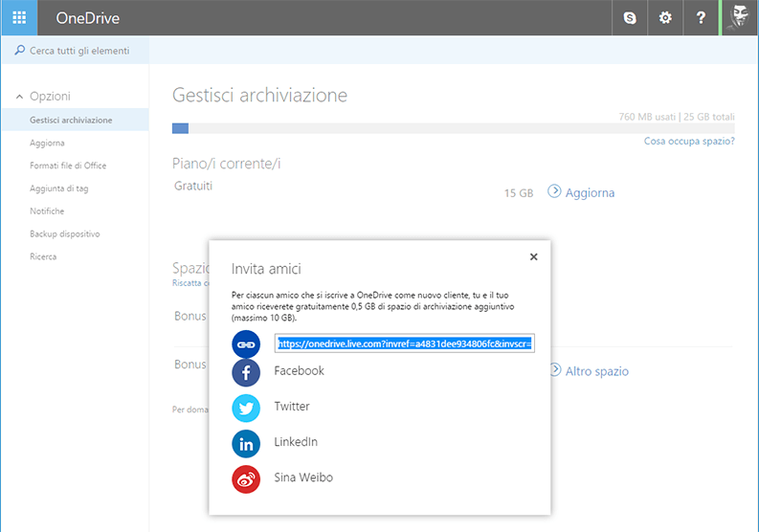Open Ricerca option in sidebar
Screen dimensions: 759x532
43,256
